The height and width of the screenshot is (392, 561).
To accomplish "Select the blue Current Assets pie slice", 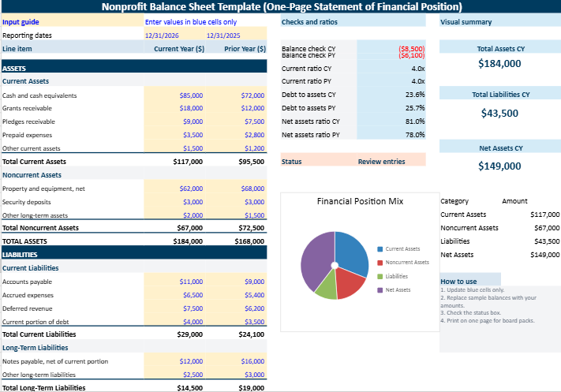I will (353, 254).
